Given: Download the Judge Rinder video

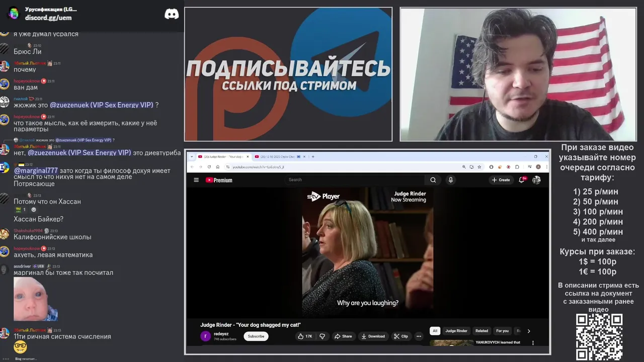Looking at the screenshot, I should (x=373, y=336).
